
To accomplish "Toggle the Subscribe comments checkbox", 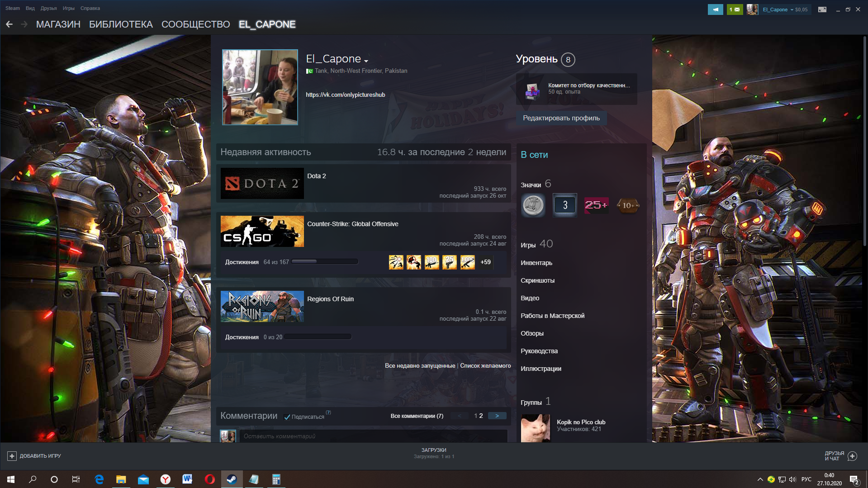I will click(287, 417).
